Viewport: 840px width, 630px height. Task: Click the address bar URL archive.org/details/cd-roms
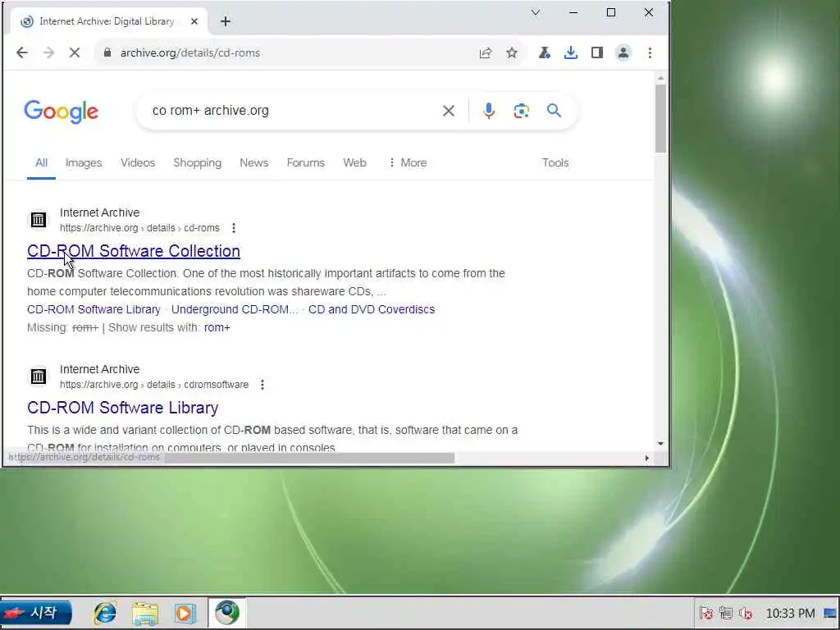click(x=190, y=53)
